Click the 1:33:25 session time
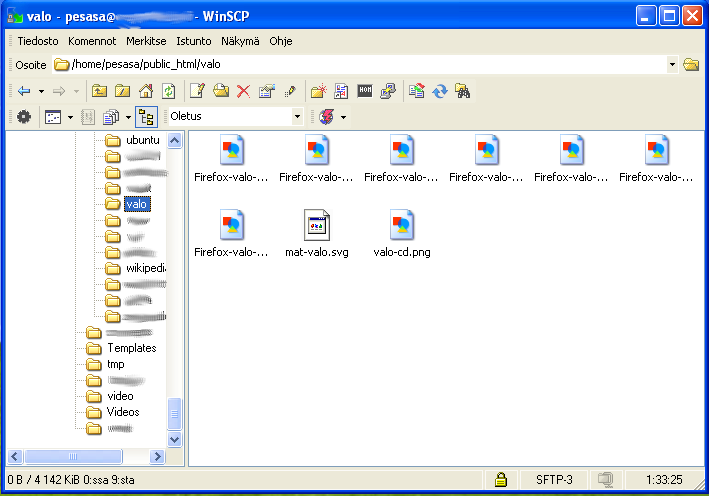709x496 pixels. pos(664,480)
